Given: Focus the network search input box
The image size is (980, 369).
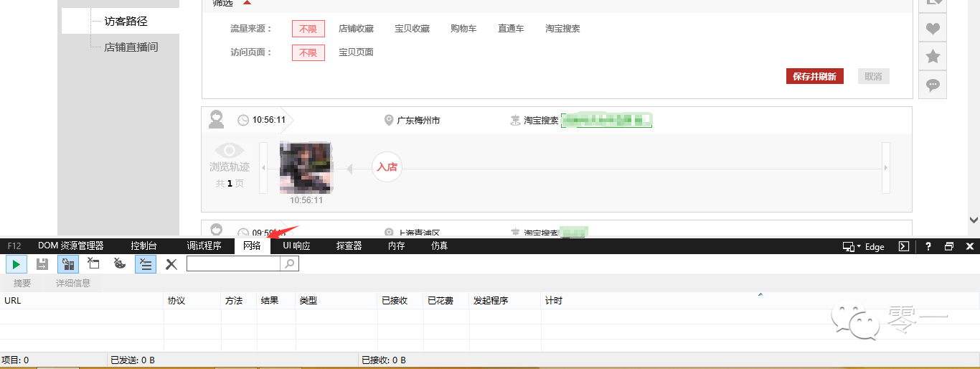Looking at the screenshot, I should tap(233, 264).
